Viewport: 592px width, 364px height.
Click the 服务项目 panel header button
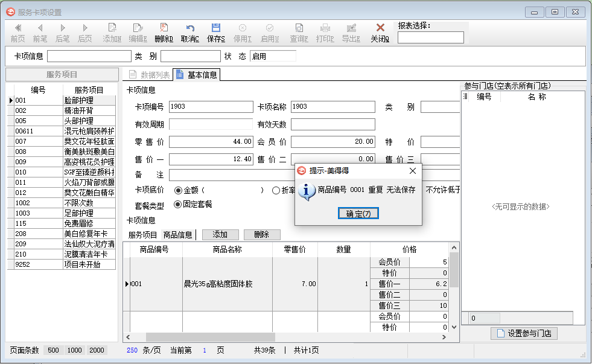tap(62, 74)
